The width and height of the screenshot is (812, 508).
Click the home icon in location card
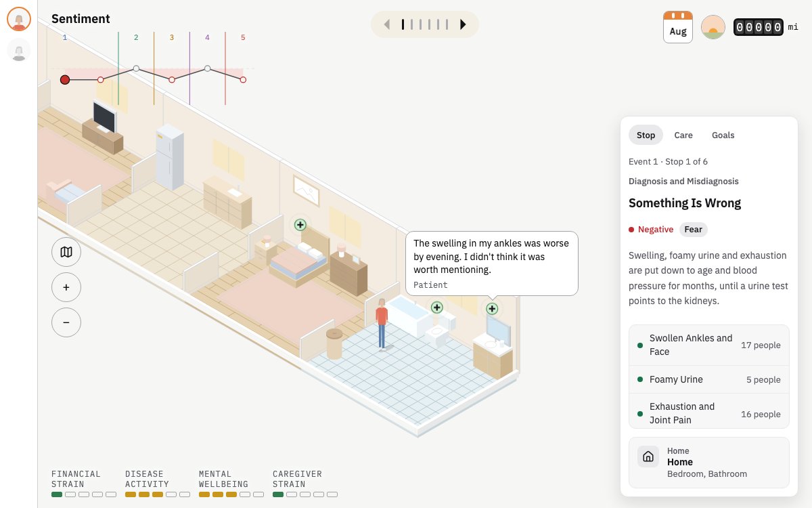[x=648, y=457]
